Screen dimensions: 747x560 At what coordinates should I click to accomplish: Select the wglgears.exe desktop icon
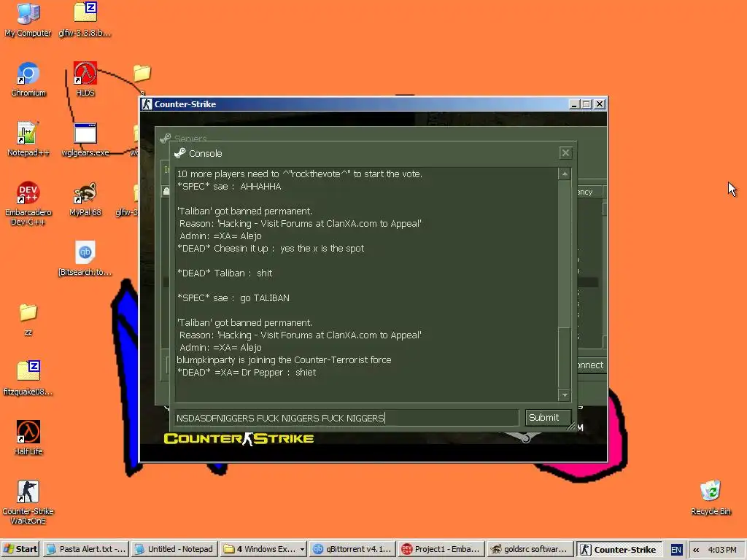(x=85, y=139)
